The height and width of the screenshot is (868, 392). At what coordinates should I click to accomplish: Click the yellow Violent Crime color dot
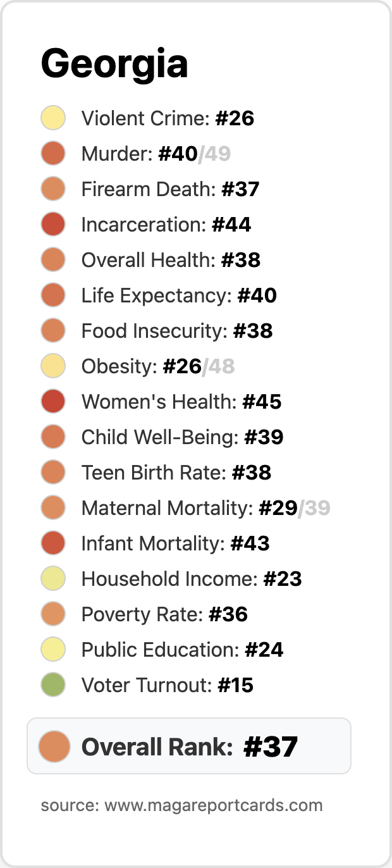(53, 118)
